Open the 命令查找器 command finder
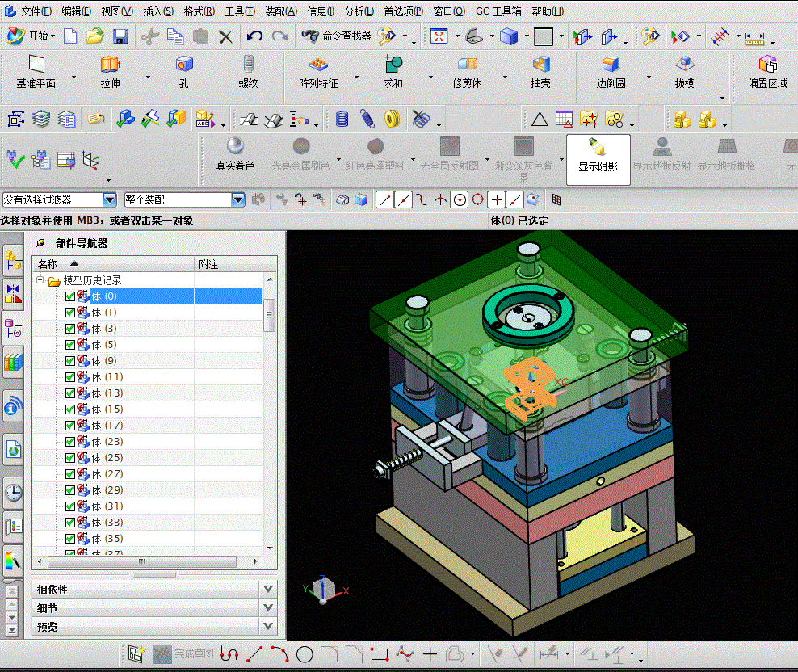The width and height of the screenshot is (798, 672). tap(336, 36)
